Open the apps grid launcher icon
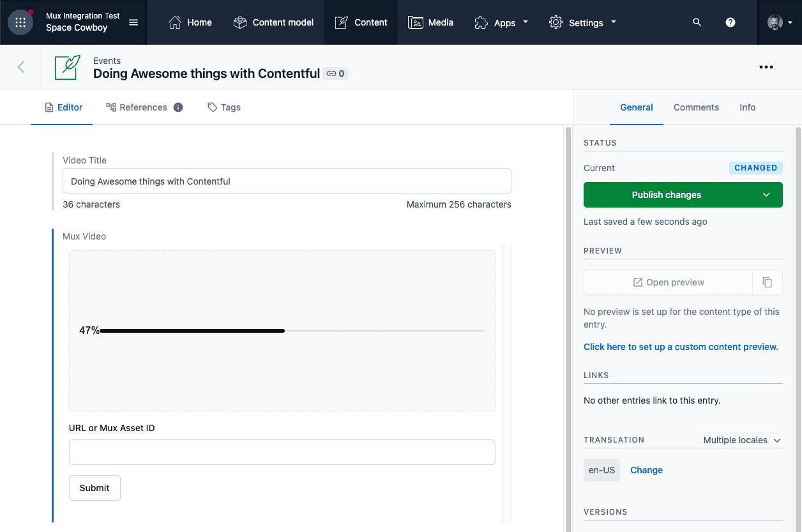This screenshot has height=532, width=802. 20,22
